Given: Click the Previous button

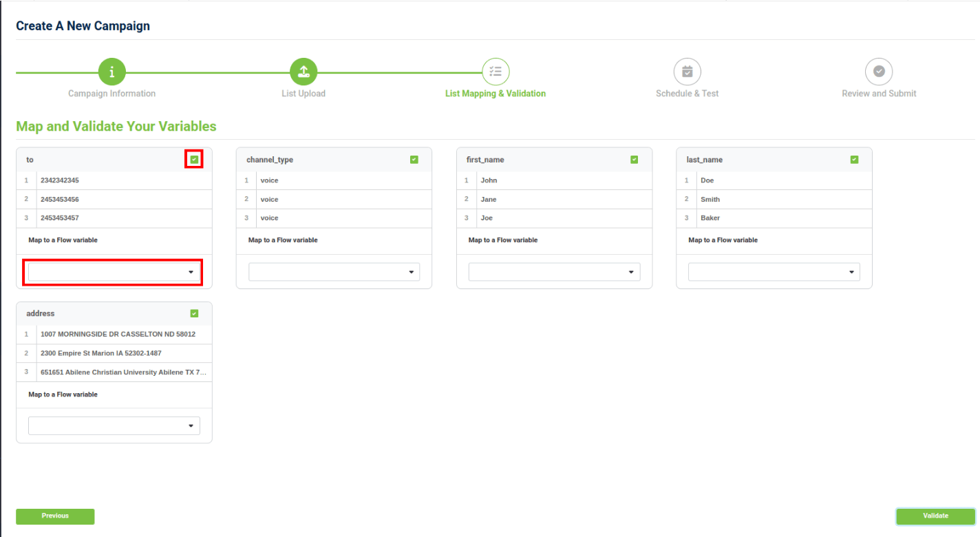Looking at the screenshot, I should 55,516.
